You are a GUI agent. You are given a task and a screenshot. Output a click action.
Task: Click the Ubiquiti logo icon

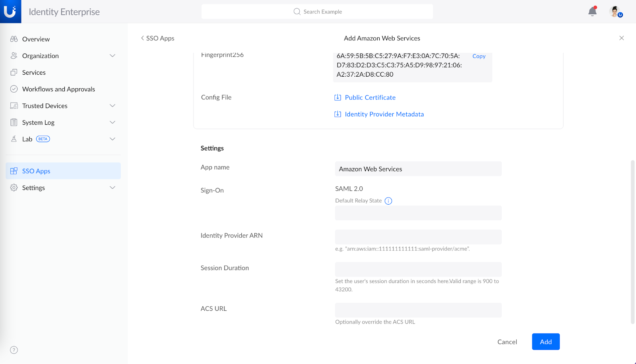(x=10, y=12)
